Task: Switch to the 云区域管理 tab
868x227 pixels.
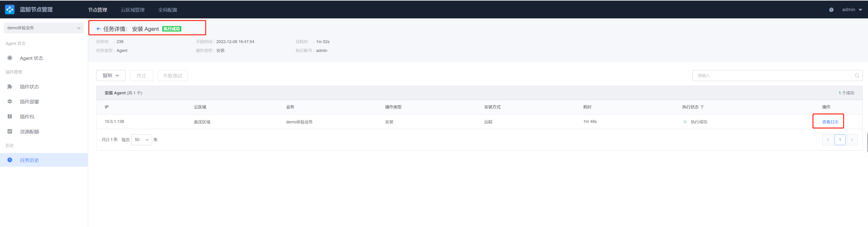Action: tap(133, 10)
